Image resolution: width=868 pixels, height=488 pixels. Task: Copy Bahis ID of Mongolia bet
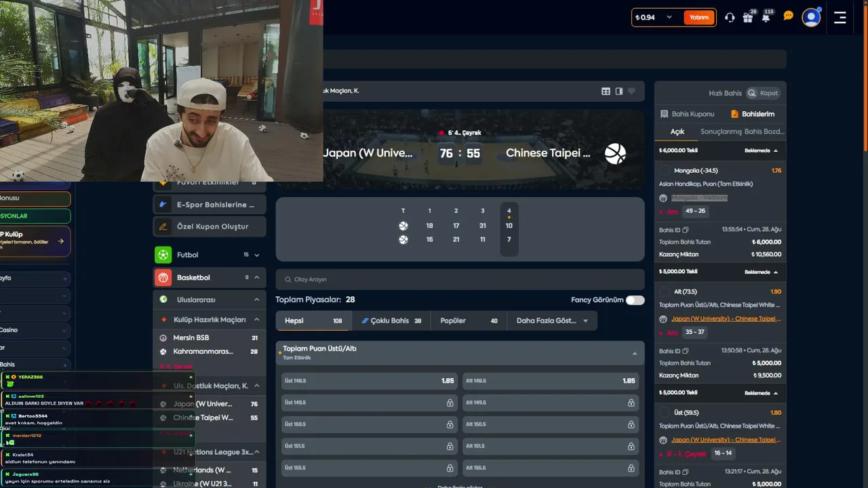686,230
